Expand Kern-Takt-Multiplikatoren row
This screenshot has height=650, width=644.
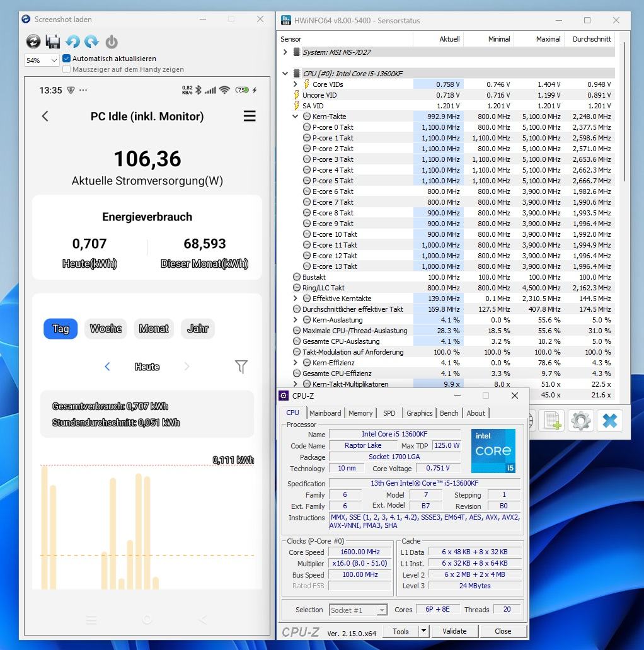click(x=296, y=384)
